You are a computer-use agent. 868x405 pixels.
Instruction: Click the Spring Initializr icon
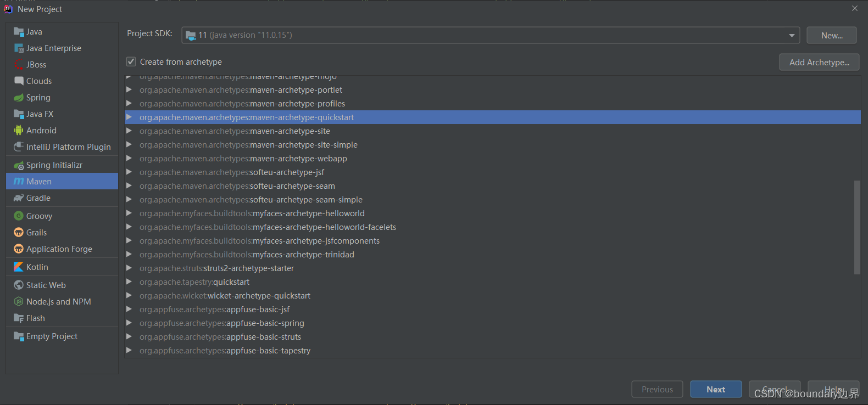tap(19, 165)
